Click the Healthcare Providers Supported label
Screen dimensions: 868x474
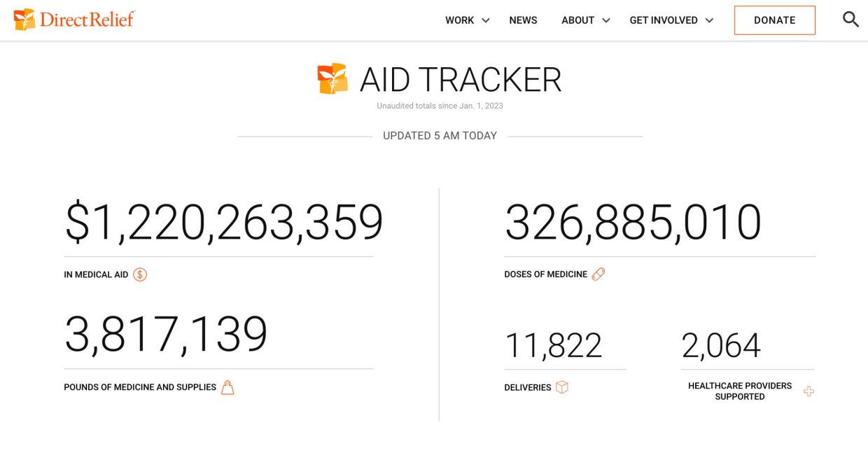click(740, 391)
